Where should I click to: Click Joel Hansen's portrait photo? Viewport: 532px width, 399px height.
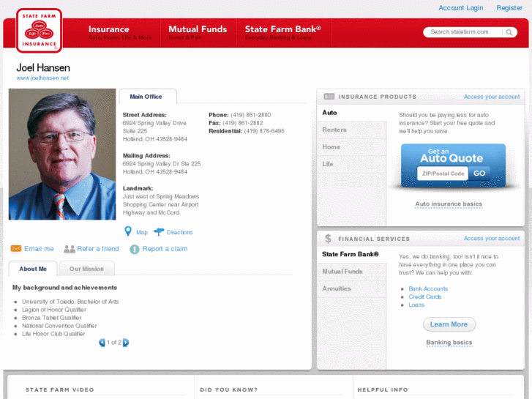tap(62, 154)
